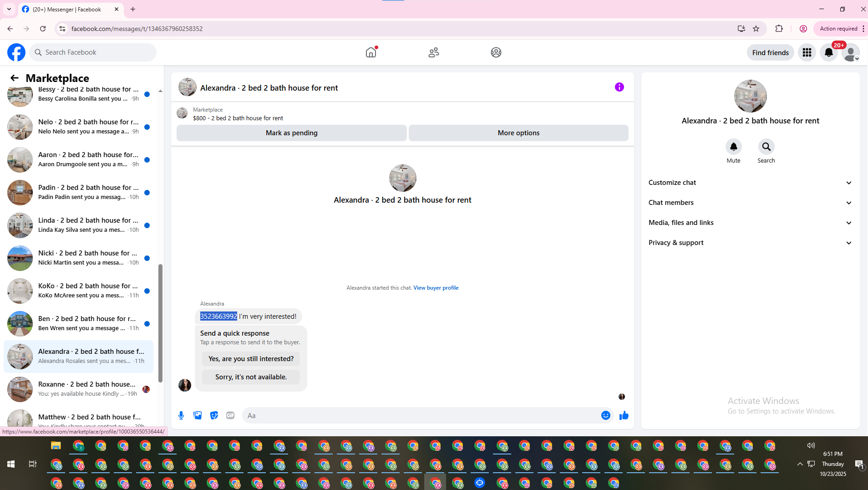Image resolution: width=868 pixels, height=490 pixels.
Task: Expand Privacy & support section
Action: coord(750,243)
